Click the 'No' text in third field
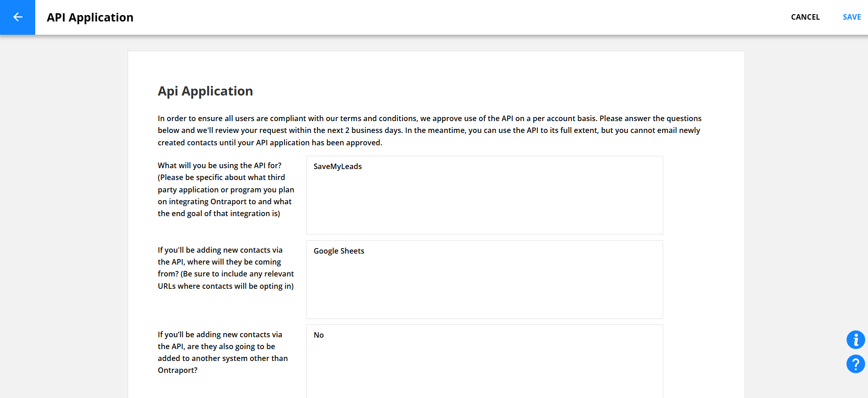The image size is (868, 398). (x=319, y=335)
